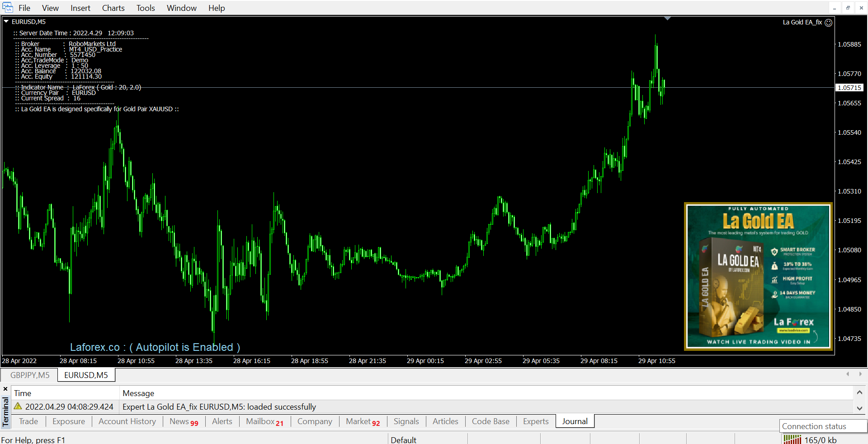
Task: Close the Terminal panel with the X
Action: [5, 389]
